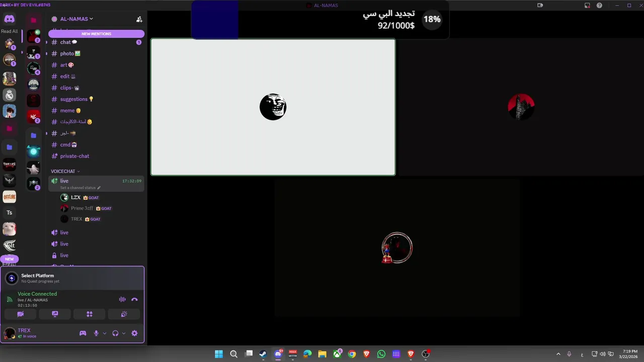Open Discord home direct messages
The height and width of the screenshot is (362, 644).
pos(9,19)
